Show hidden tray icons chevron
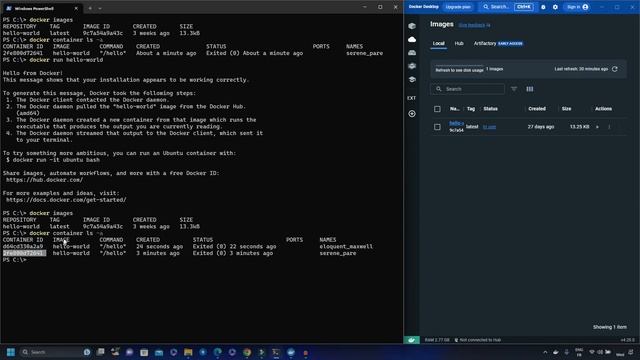 pos(545,352)
